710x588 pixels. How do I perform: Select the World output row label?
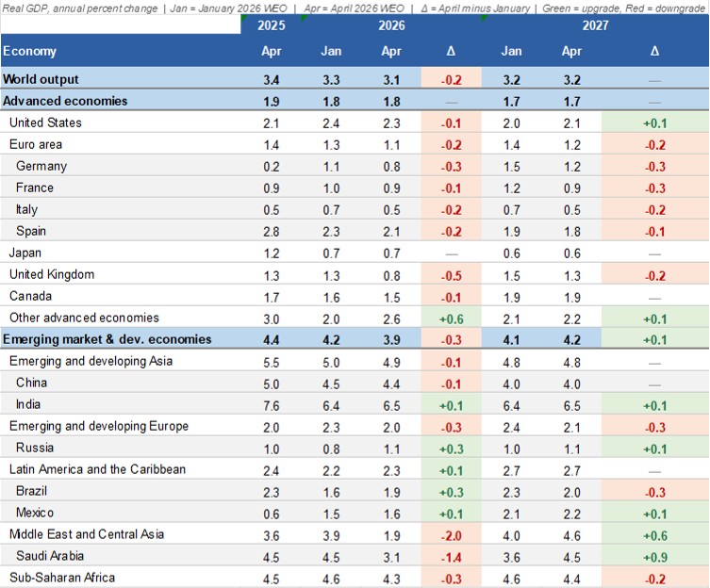click(x=41, y=79)
